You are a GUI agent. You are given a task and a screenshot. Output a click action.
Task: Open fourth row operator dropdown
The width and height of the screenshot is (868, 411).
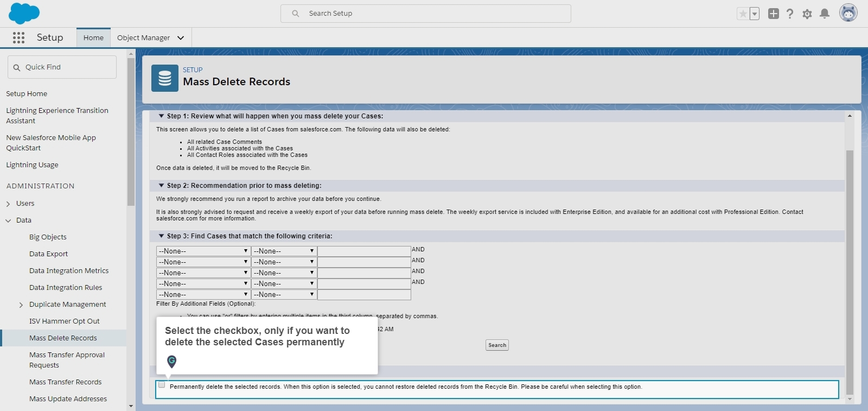click(284, 283)
